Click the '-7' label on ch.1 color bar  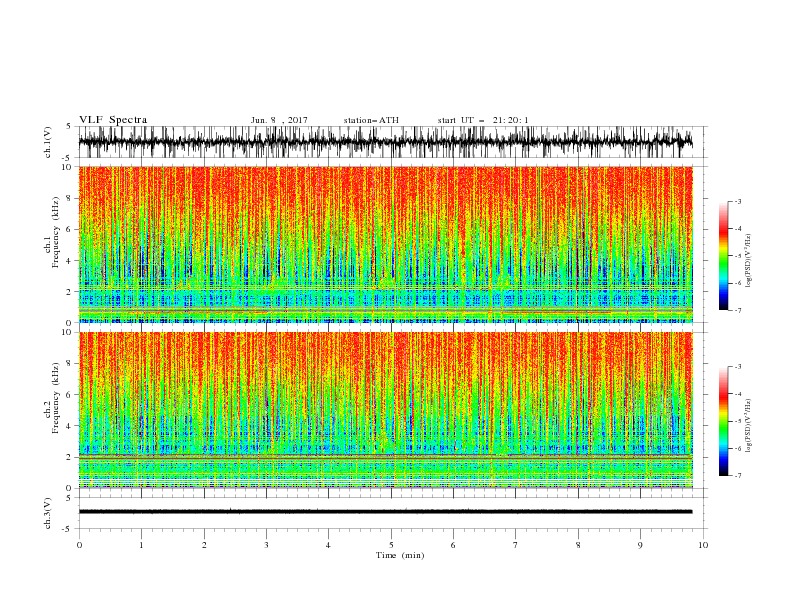click(x=738, y=310)
